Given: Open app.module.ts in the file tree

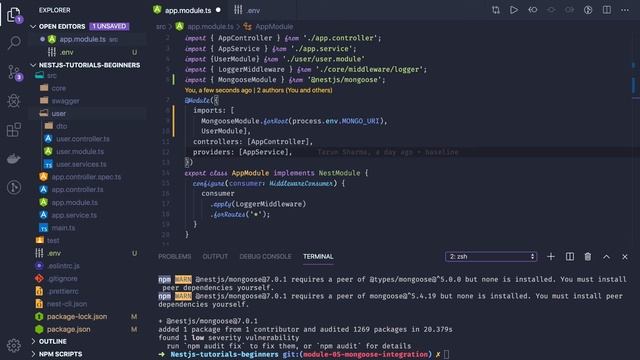Looking at the screenshot, I should coord(74,202).
